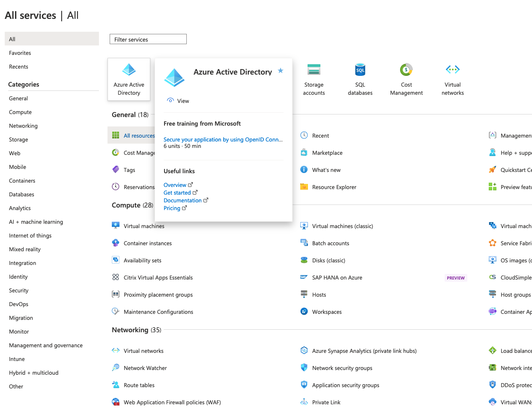Viewport: 532px width, 412px height.
Task: Open Virtual networks under Networking section
Action: (x=143, y=351)
